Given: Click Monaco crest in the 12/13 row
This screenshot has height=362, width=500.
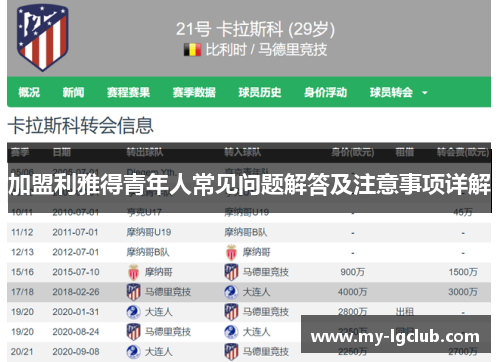Looking at the screenshot, I should point(231,252).
